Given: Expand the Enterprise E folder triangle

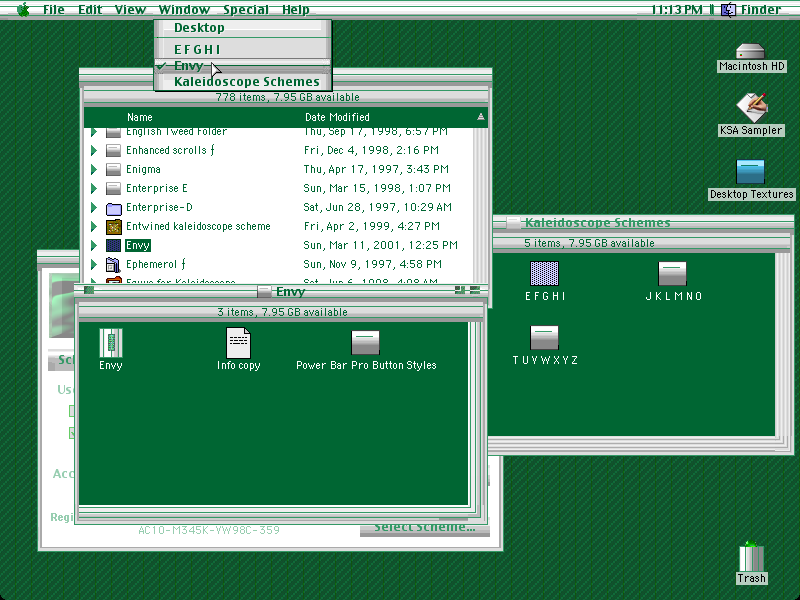Looking at the screenshot, I should point(93,188).
